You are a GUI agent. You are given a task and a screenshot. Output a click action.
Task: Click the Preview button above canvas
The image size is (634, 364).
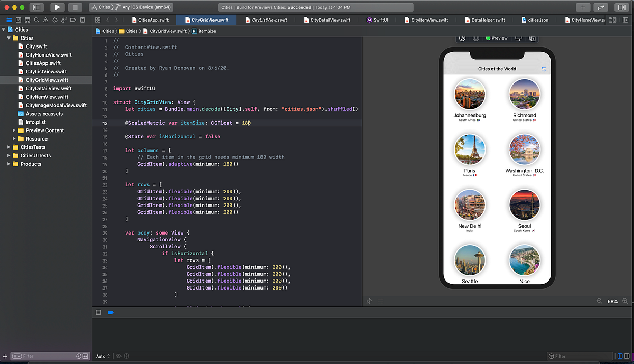coord(497,38)
